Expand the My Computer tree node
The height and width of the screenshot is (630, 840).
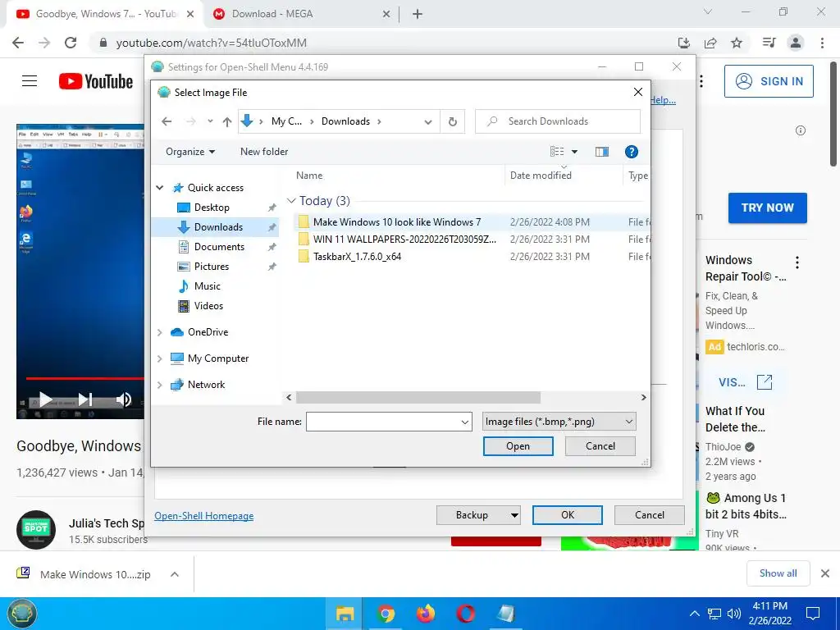pos(160,358)
